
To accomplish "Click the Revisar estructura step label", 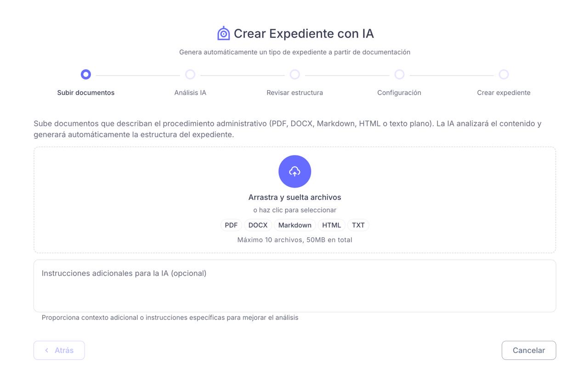I will click(x=295, y=92).
